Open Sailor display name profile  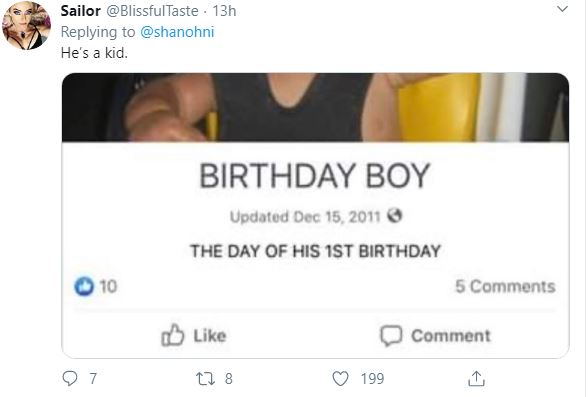[81, 11]
